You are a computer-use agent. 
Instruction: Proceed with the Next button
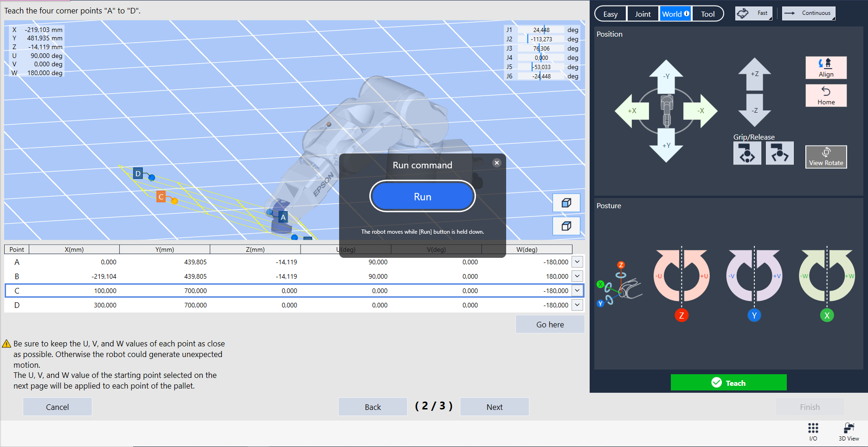click(495, 407)
